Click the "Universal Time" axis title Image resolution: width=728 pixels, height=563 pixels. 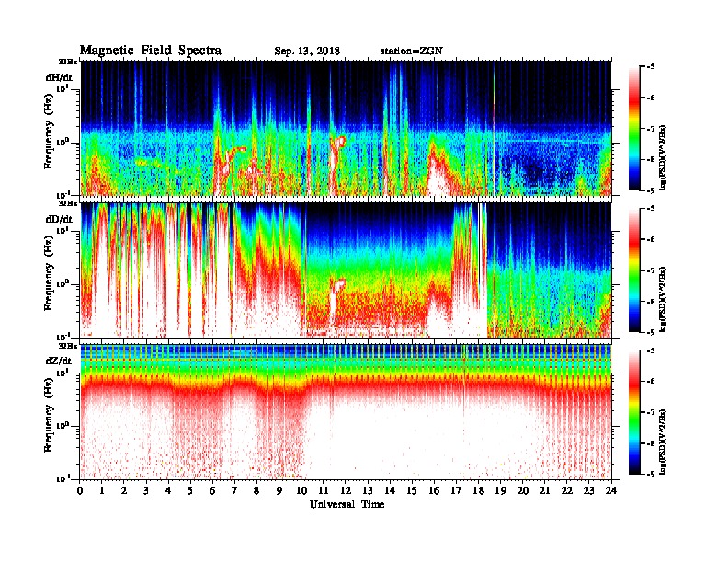click(x=347, y=504)
